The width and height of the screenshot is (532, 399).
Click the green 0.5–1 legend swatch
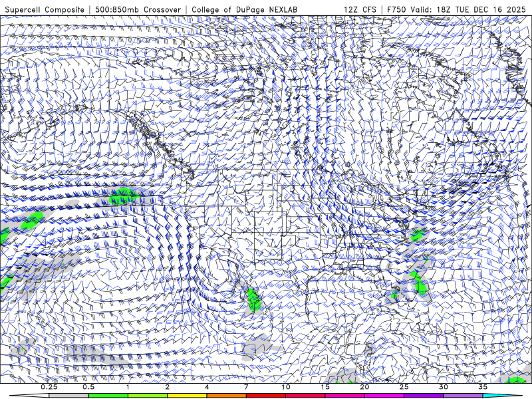tap(108, 396)
